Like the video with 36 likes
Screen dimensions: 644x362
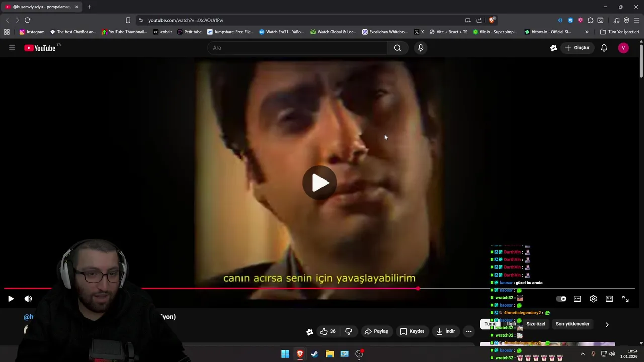pos(328,331)
